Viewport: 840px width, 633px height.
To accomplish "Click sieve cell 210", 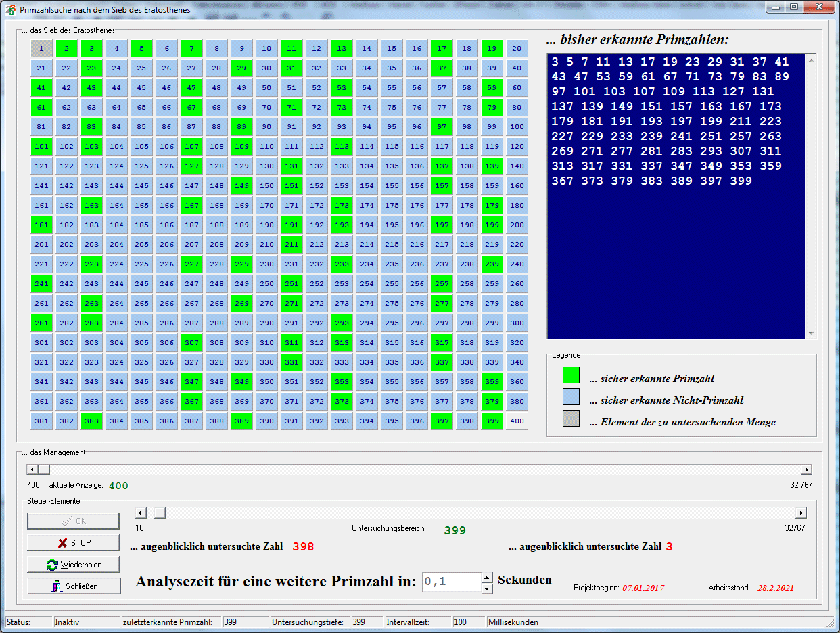I will [x=267, y=245].
